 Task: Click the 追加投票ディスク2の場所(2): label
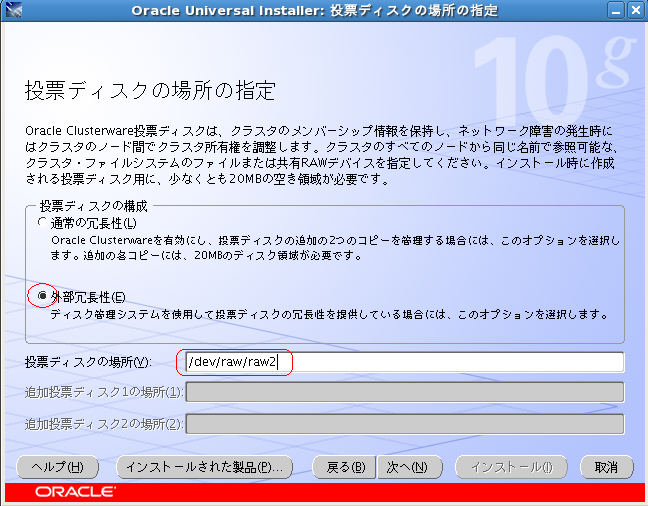tap(103, 424)
